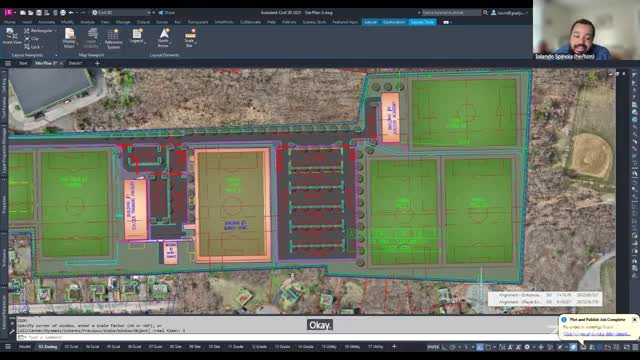Click the plot details link in notification
The width and height of the screenshot is (640, 360).
pos(596,334)
